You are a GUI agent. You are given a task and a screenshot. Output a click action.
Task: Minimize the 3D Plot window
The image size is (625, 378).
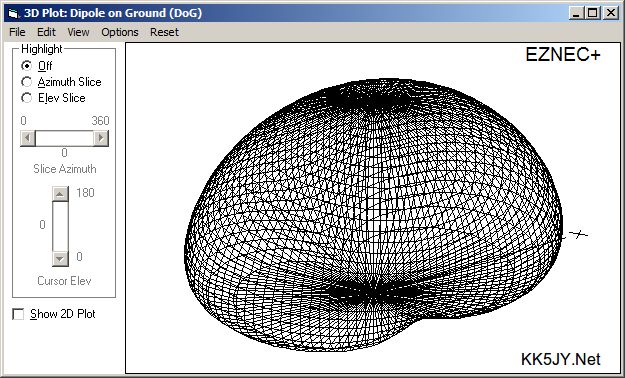coord(576,13)
